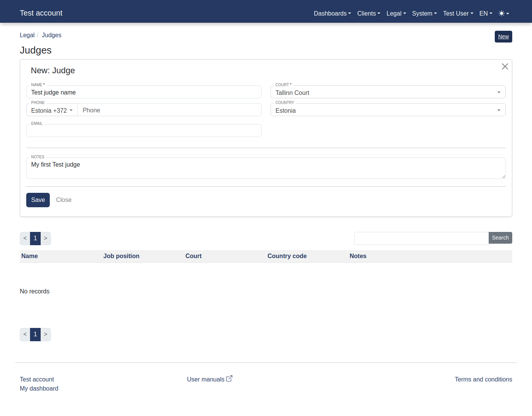Go to next page in top pagination
This screenshot has height=416, width=532.
(46, 238)
